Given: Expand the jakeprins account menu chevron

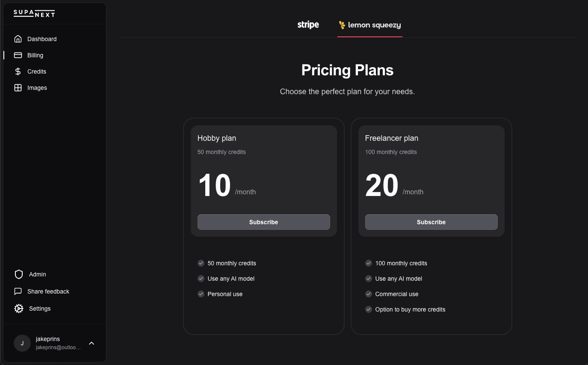Looking at the screenshot, I should 92,343.
